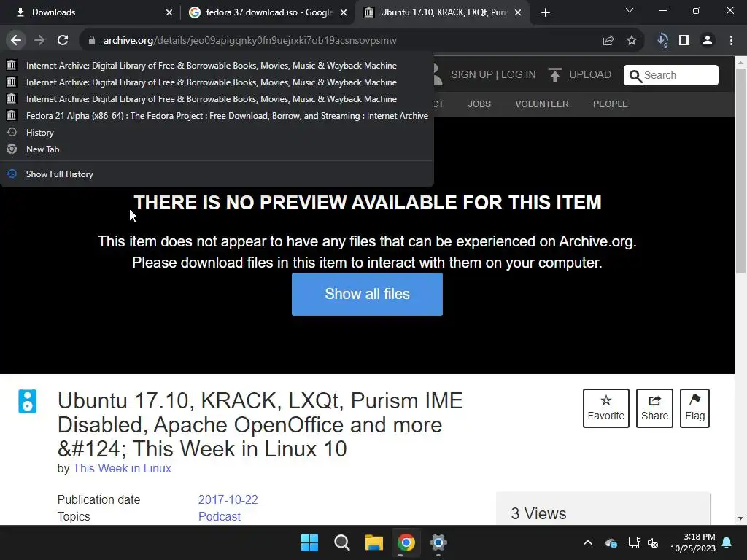Image resolution: width=747 pixels, height=560 pixels.
Task: Click the network display tray icon
Action: click(x=634, y=542)
